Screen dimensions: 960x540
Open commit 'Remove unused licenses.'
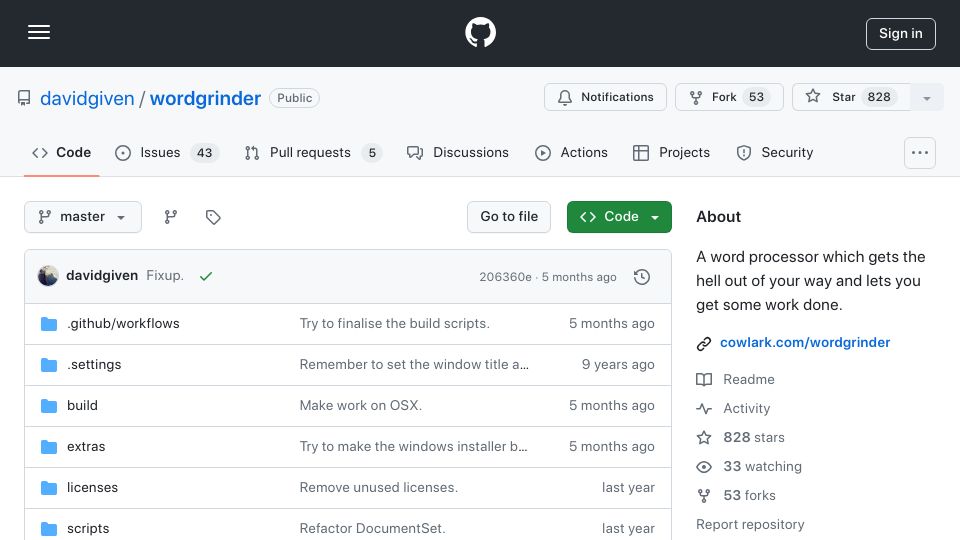(x=378, y=487)
